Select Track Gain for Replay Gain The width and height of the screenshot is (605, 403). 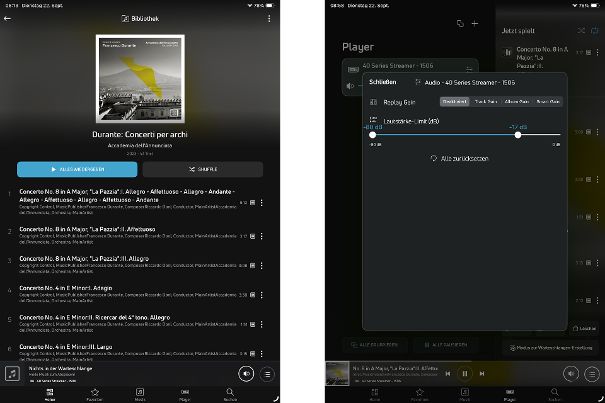point(485,102)
